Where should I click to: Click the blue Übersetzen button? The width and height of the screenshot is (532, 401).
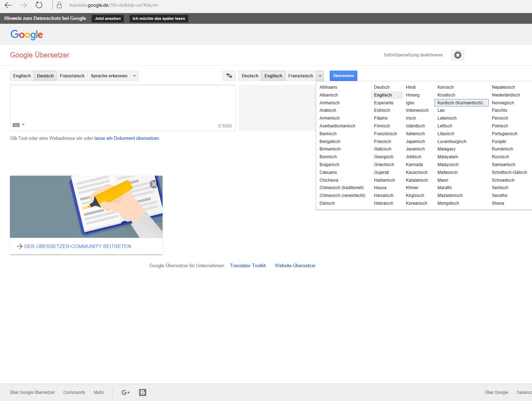point(344,76)
